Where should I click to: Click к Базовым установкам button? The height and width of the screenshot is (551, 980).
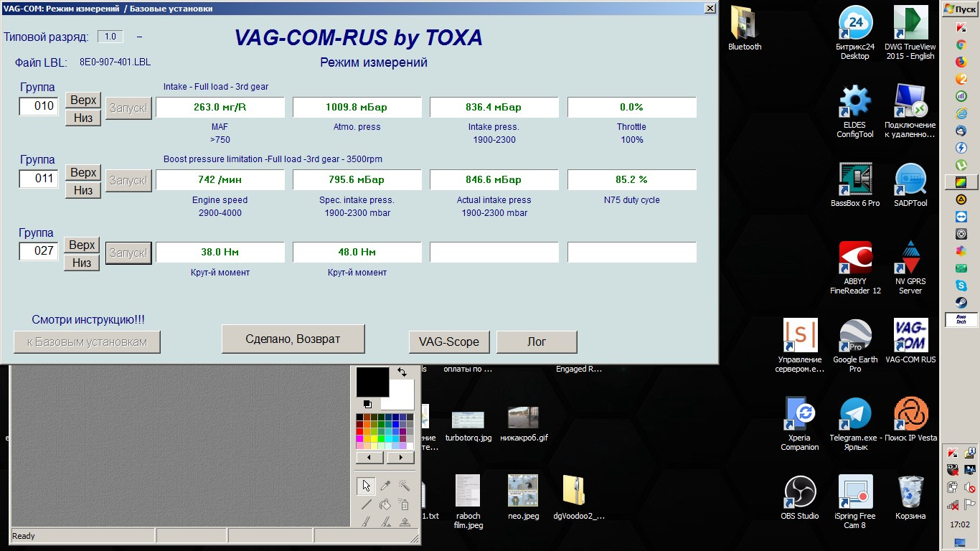[87, 342]
